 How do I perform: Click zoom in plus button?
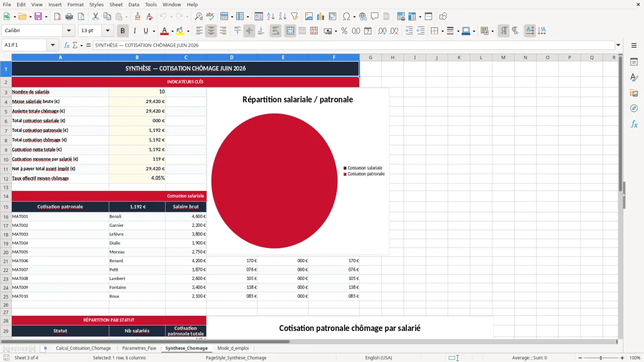[622, 358]
